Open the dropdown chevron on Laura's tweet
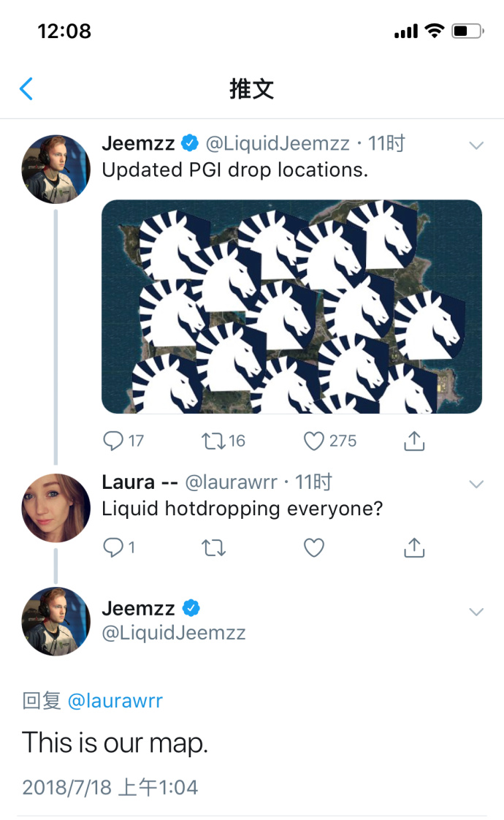 tap(476, 484)
